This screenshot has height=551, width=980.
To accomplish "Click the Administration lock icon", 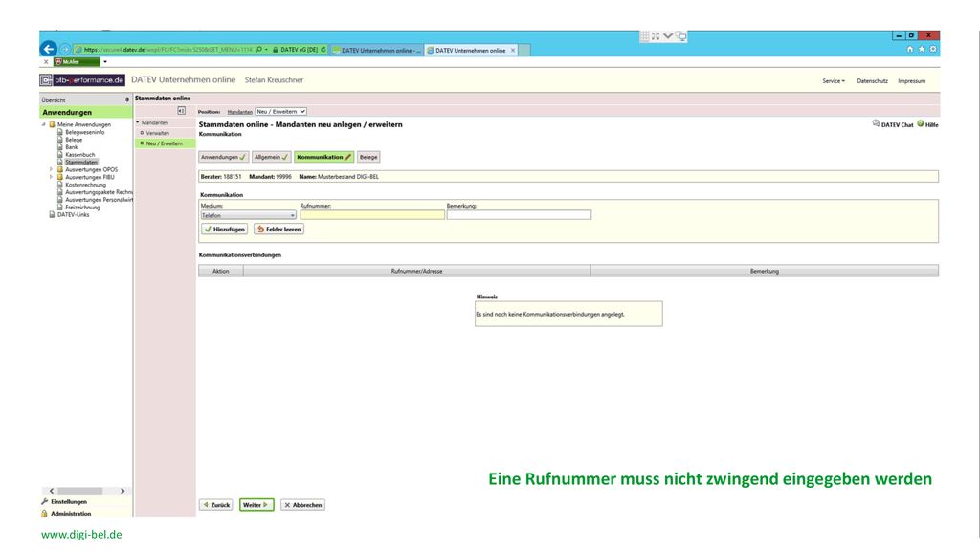I will (x=44, y=514).
